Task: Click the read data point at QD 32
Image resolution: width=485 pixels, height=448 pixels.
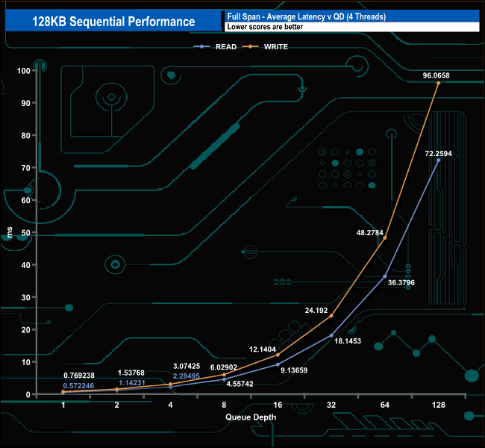Action: tap(331, 335)
